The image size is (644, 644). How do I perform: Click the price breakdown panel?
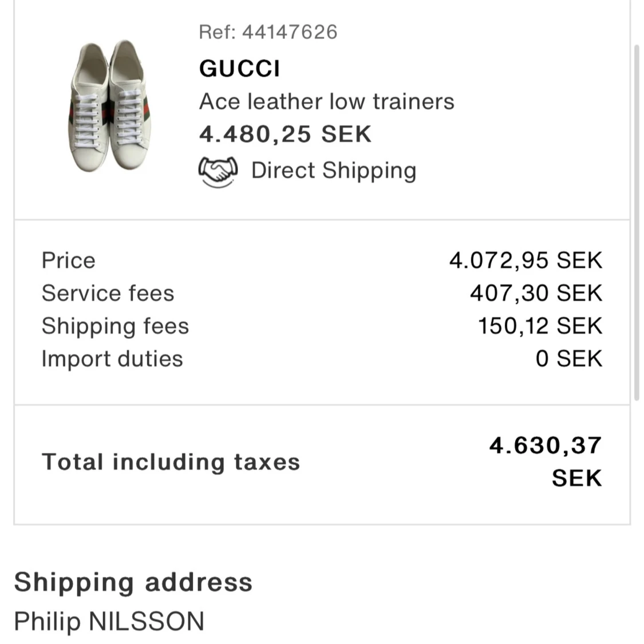321,309
